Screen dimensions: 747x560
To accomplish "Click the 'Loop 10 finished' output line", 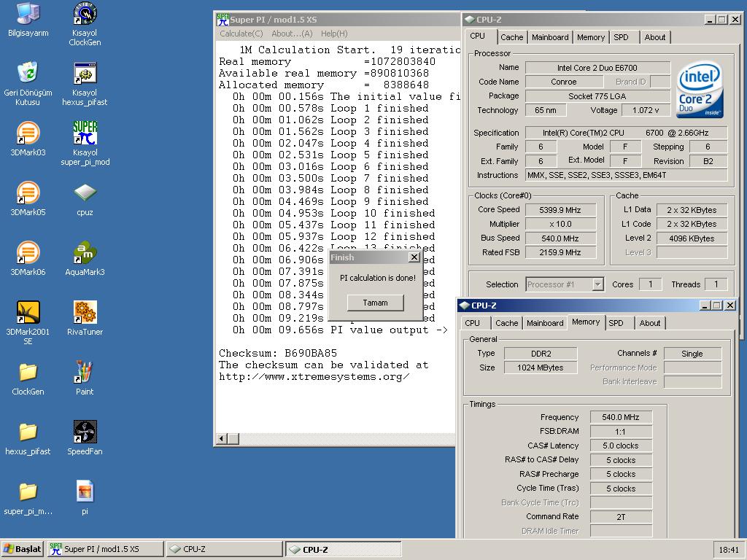I will (x=333, y=213).
